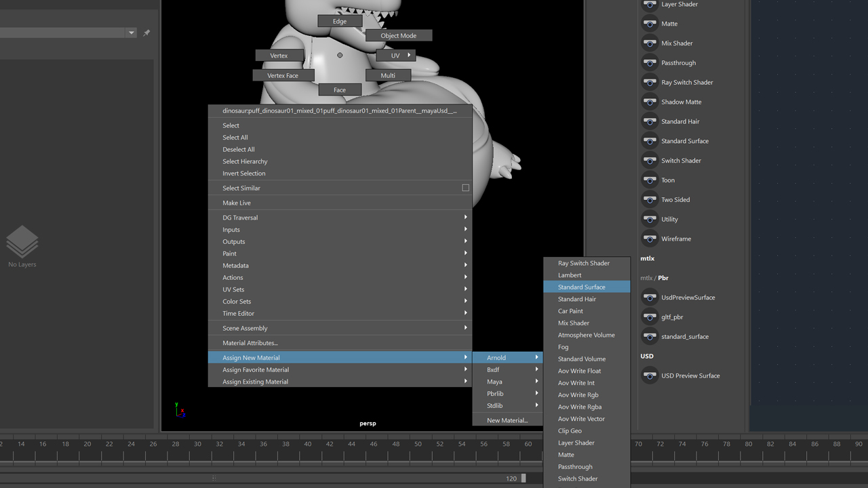868x488 pixels.
Task: Click the Standard Surface icon in the shader list
Action: (650, 141)
